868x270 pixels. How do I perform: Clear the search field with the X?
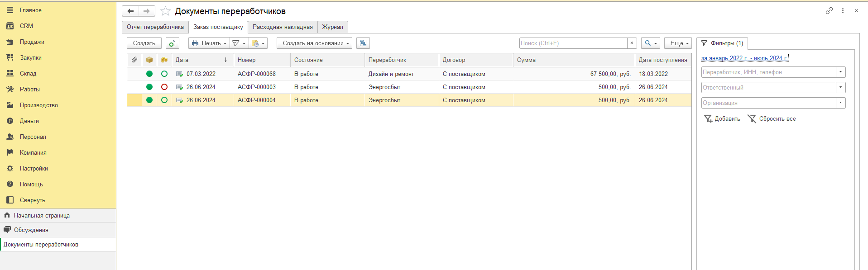[x=632, y=43]
